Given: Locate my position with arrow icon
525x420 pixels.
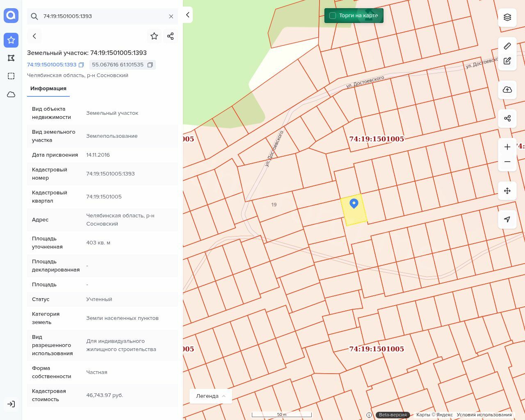Looking at the screenshot, I should tap(507, 219).
